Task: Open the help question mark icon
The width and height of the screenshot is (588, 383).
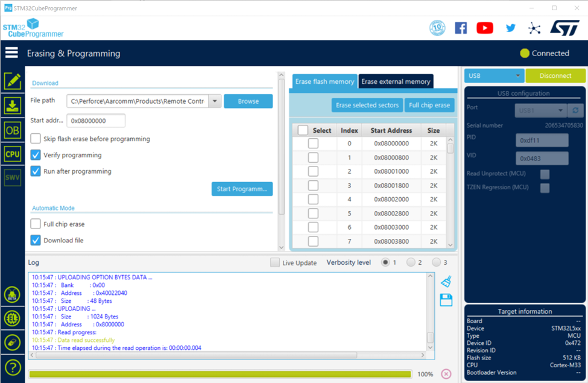Action: pos(13,368)
